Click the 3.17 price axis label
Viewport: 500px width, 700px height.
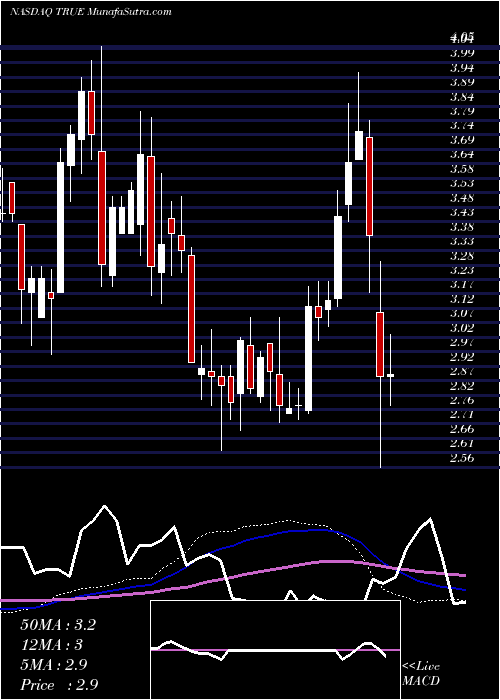(462, 284)
